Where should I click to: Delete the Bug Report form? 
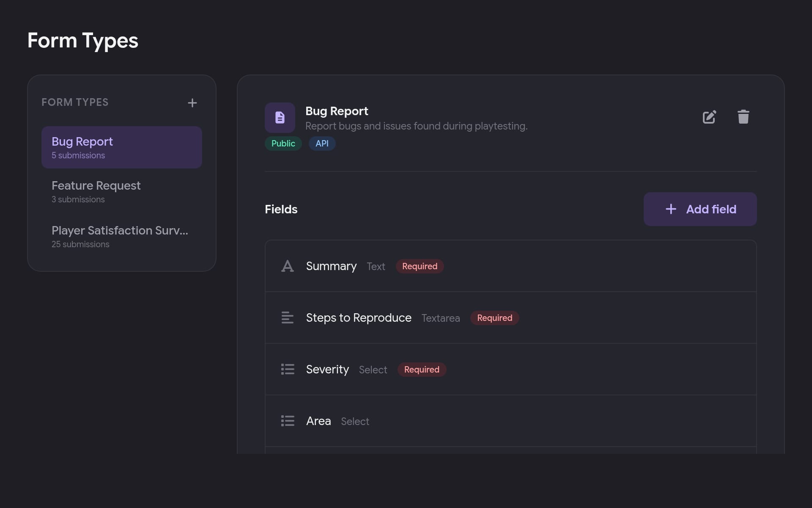(x=743, y=117)
